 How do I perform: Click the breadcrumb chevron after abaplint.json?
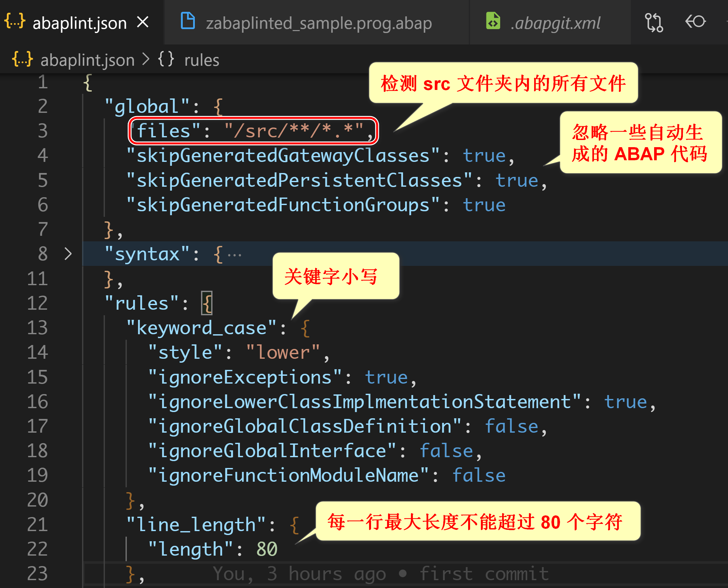tap(146, 59)
